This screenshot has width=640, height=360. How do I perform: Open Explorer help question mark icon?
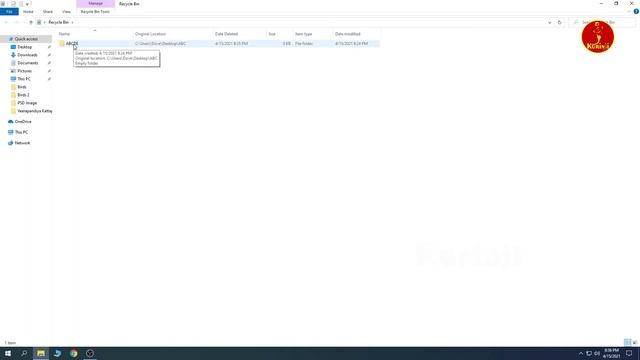tap(636, 11)
